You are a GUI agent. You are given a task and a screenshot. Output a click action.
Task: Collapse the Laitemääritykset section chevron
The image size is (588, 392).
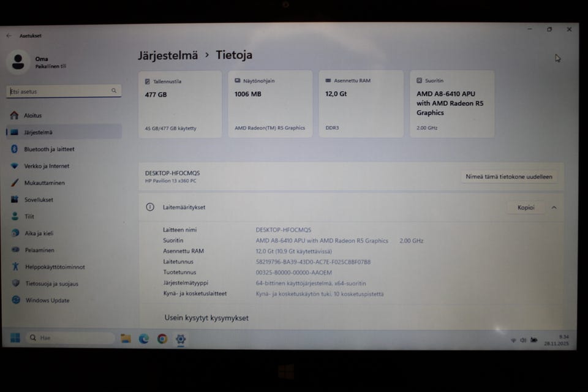click(554, 208)
